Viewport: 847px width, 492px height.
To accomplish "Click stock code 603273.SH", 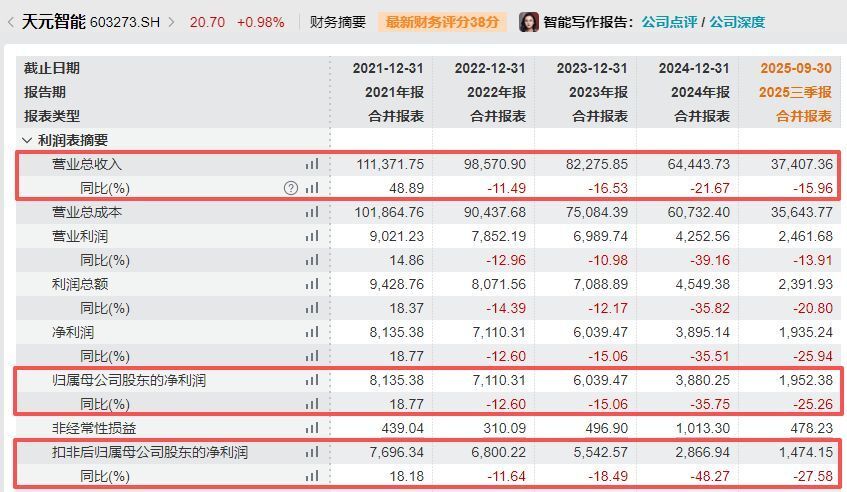I will point(125,22).
